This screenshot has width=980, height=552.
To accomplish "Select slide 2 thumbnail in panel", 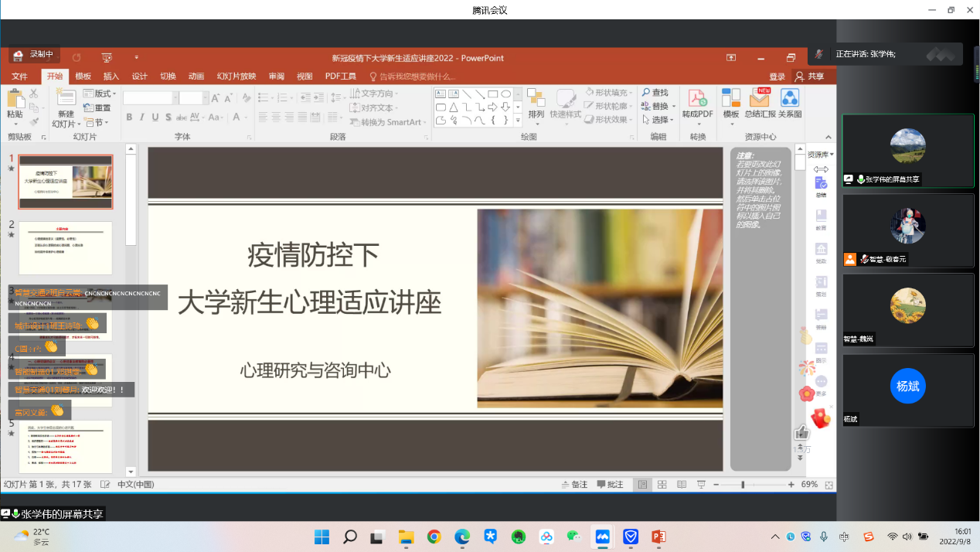I will (66, 247).
